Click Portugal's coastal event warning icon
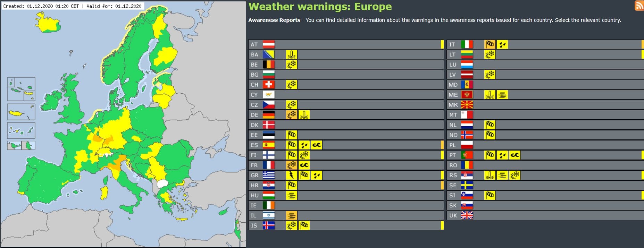 [515, 155]
